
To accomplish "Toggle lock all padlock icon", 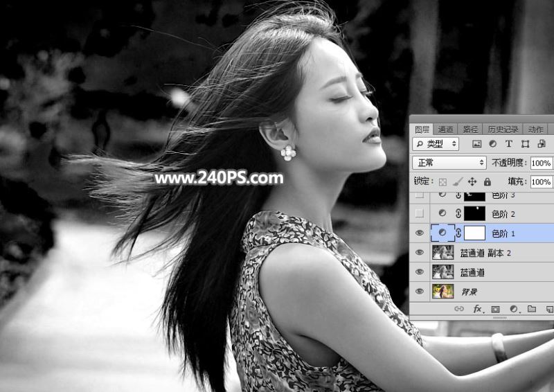I will click(488, 181).
